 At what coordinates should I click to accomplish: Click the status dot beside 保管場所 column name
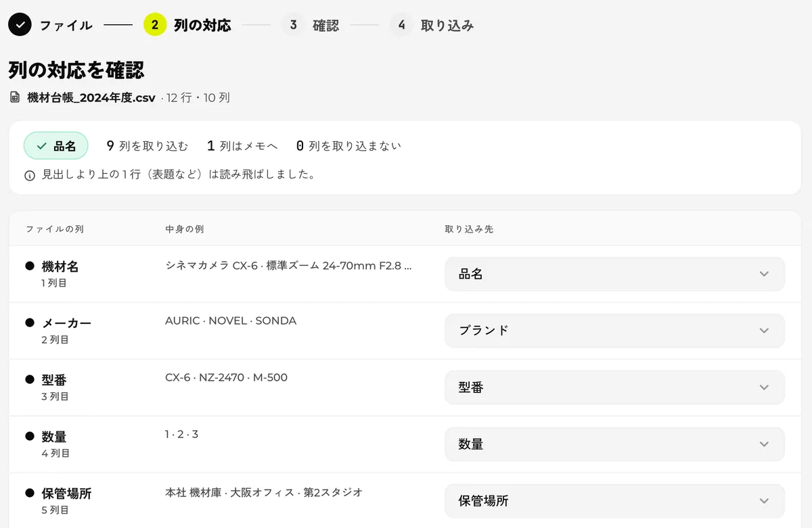[30, 494]
